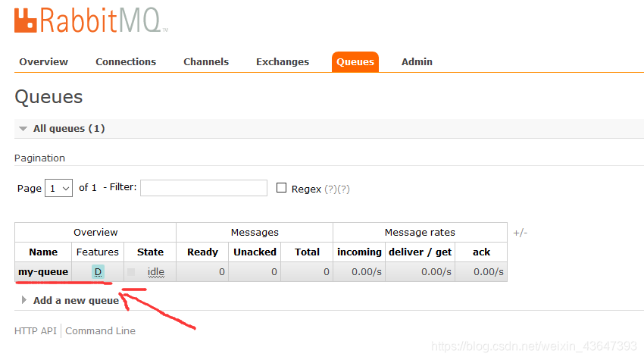Screen dimensions: 644x360
Task: Switch to the Connections tab
Action: coord(126,61)
